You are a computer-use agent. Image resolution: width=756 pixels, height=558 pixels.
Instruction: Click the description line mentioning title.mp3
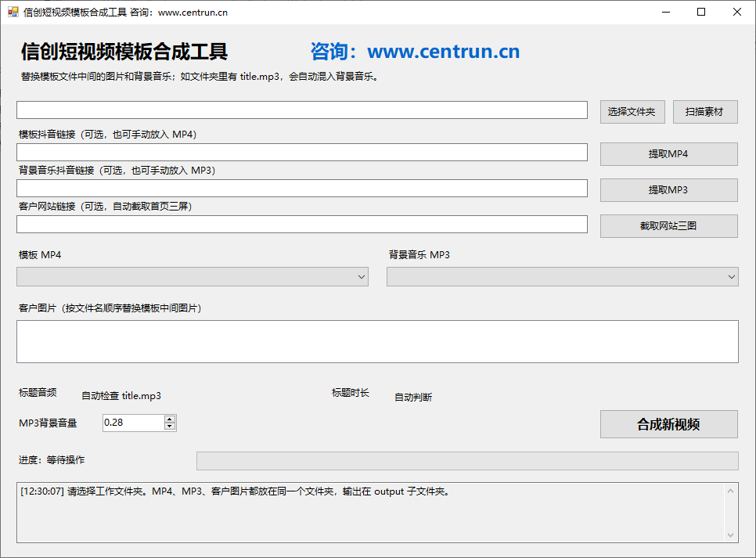click(x=200, y=77)
